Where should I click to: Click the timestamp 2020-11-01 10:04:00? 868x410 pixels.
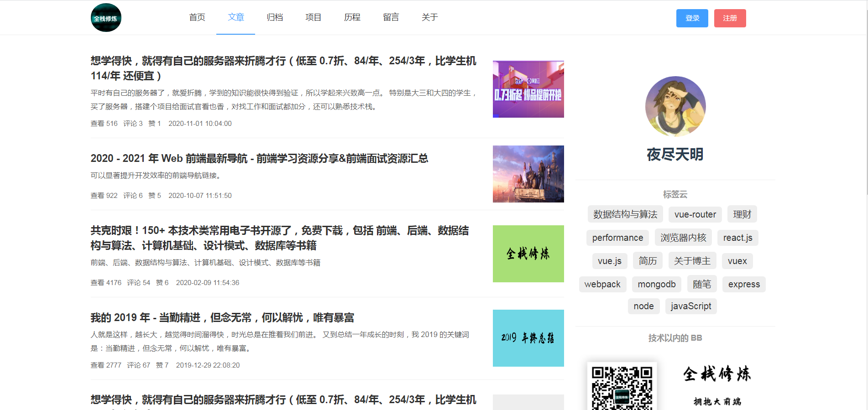click(200, 124)
